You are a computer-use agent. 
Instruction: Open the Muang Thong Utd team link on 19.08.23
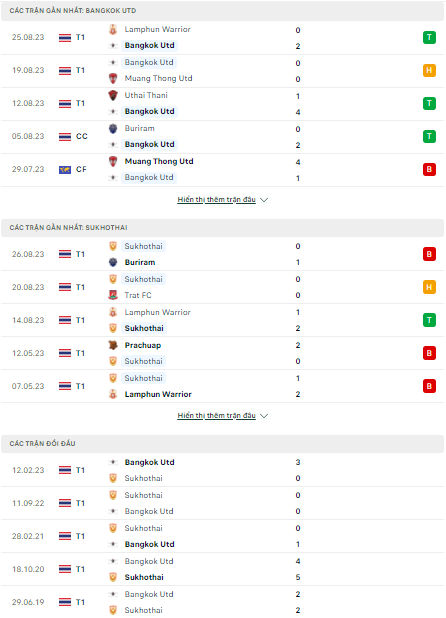tap(158, 78)
